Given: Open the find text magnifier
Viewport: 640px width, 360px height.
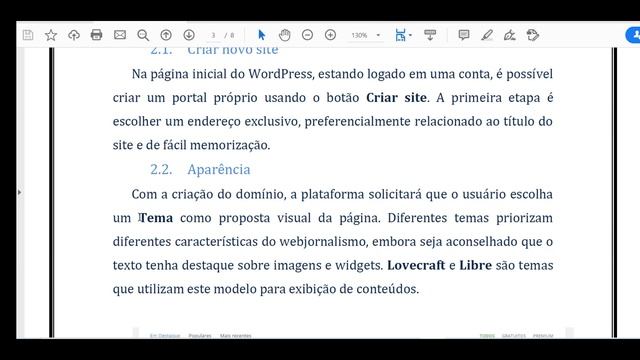Looking at the screenshot, I should pyautogui.click(x=143, y=35).
